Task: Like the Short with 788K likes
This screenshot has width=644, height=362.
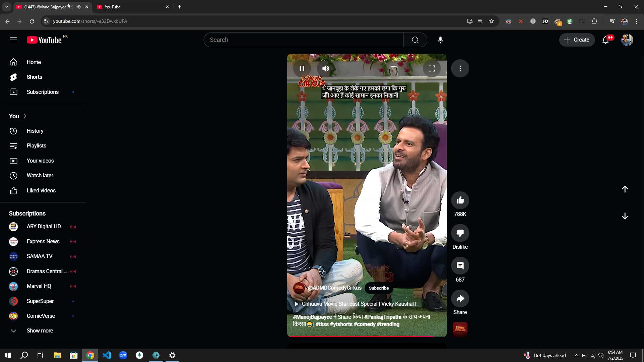Action: 460,200
